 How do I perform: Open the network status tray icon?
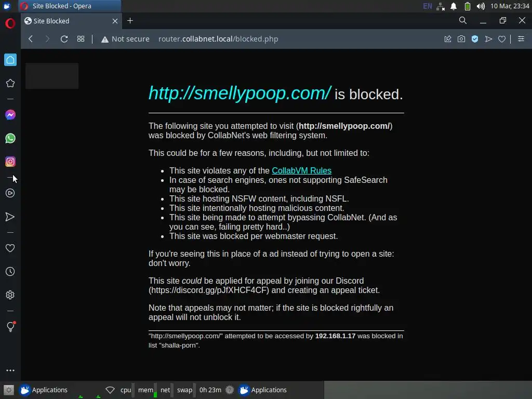[x=441, y=6]
